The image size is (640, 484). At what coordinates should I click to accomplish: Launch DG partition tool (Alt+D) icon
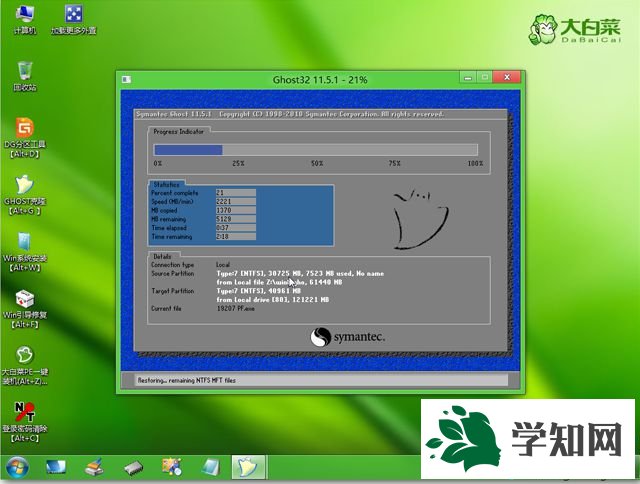25,138
